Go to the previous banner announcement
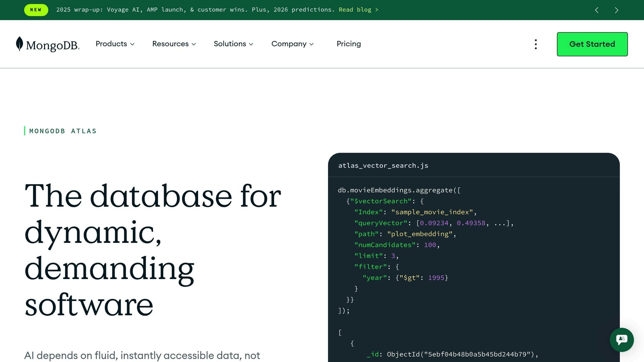Screen dimensions: 644x362 click(597, 10)
